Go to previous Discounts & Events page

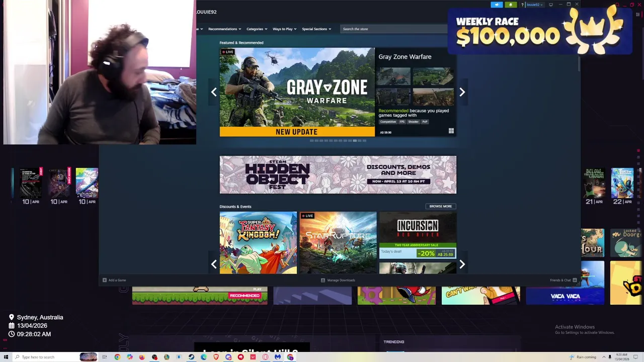coord(214,264)
